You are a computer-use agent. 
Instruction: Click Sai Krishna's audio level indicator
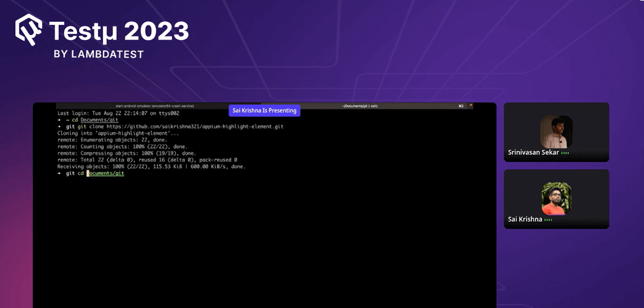548,220
